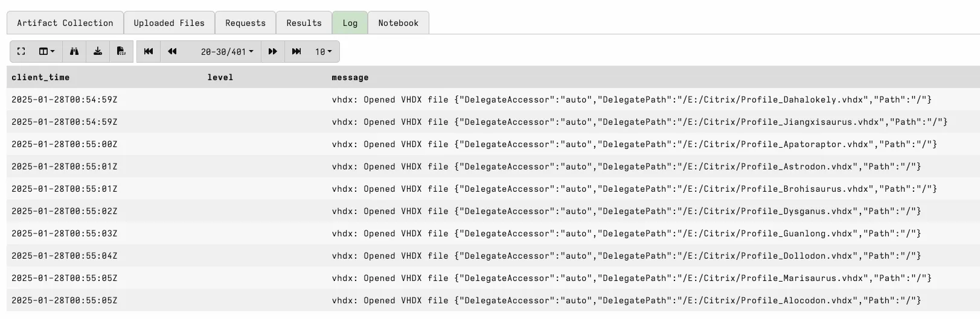Select the Notebook tab
This screenshot has width=980, height=319.
coord(398,23)
